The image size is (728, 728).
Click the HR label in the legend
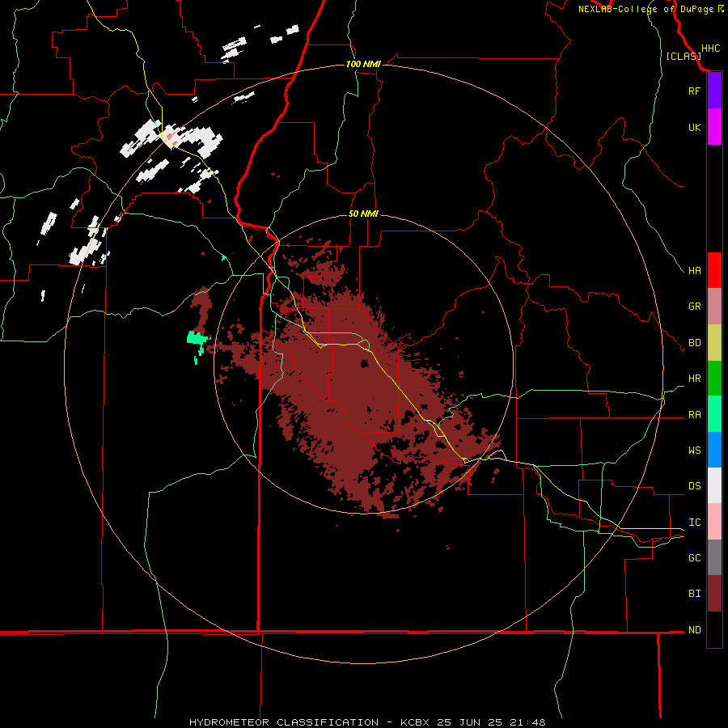(x=694, y=379)
